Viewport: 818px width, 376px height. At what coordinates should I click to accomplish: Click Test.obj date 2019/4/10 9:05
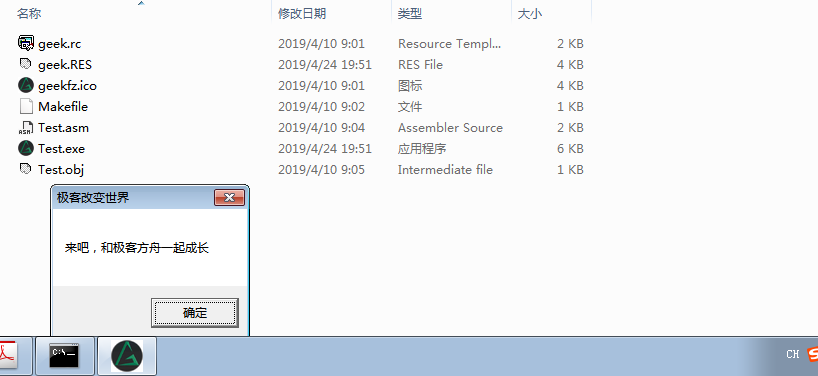tap(321, 169)
